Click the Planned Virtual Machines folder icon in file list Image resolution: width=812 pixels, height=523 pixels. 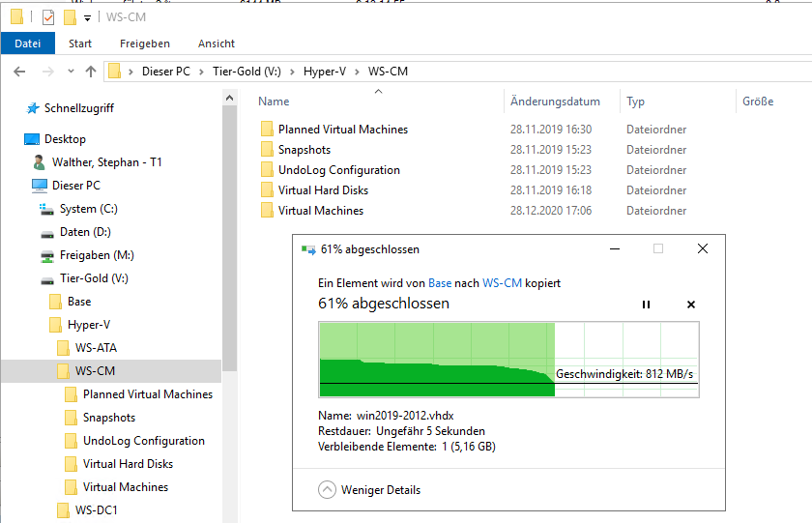pos(267,129)
